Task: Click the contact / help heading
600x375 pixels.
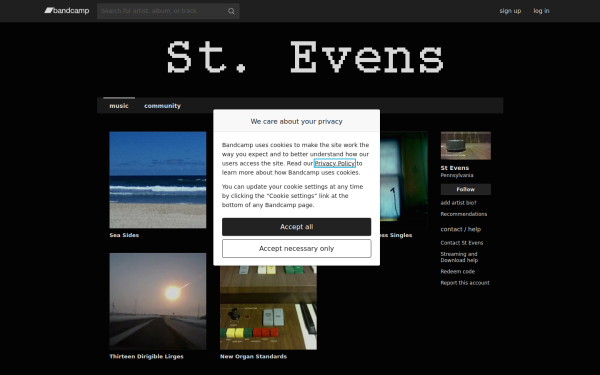Action: [x=460, y=230]
